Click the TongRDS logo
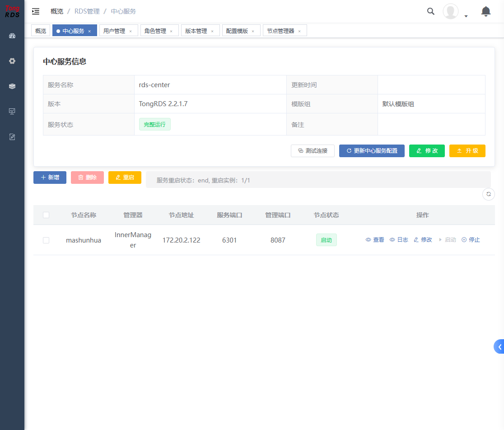Screen dimensions: 504x430 click(12, 12)
